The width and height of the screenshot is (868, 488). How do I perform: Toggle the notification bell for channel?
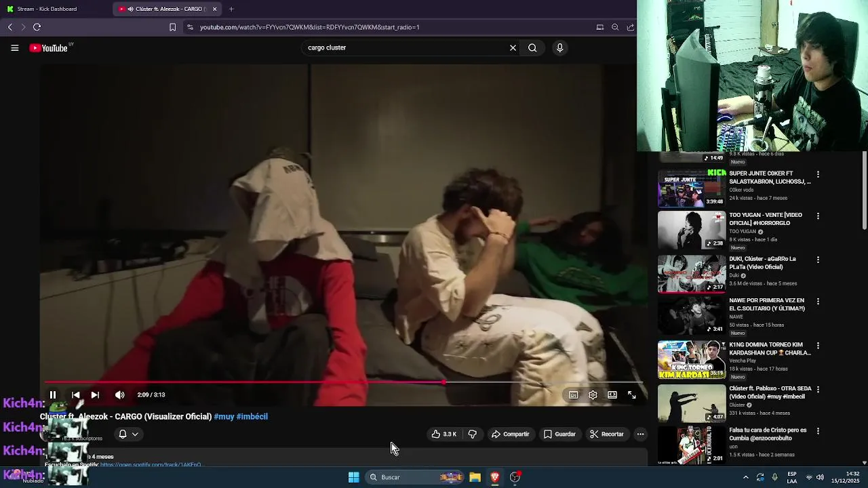coord(123,434)
